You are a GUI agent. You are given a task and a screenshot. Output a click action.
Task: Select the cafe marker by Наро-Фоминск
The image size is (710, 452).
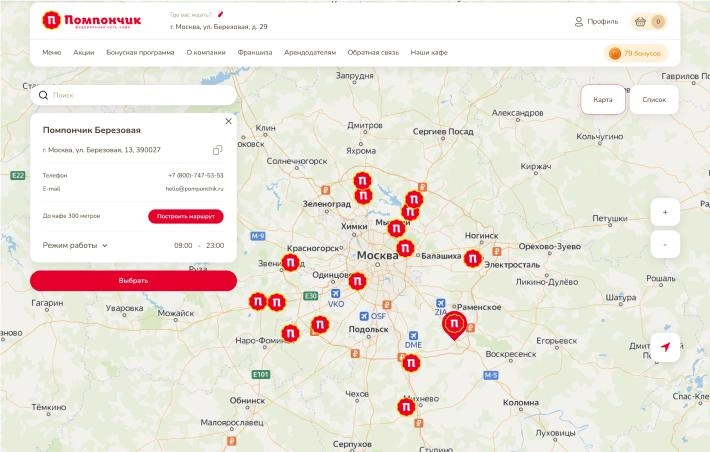290,334
